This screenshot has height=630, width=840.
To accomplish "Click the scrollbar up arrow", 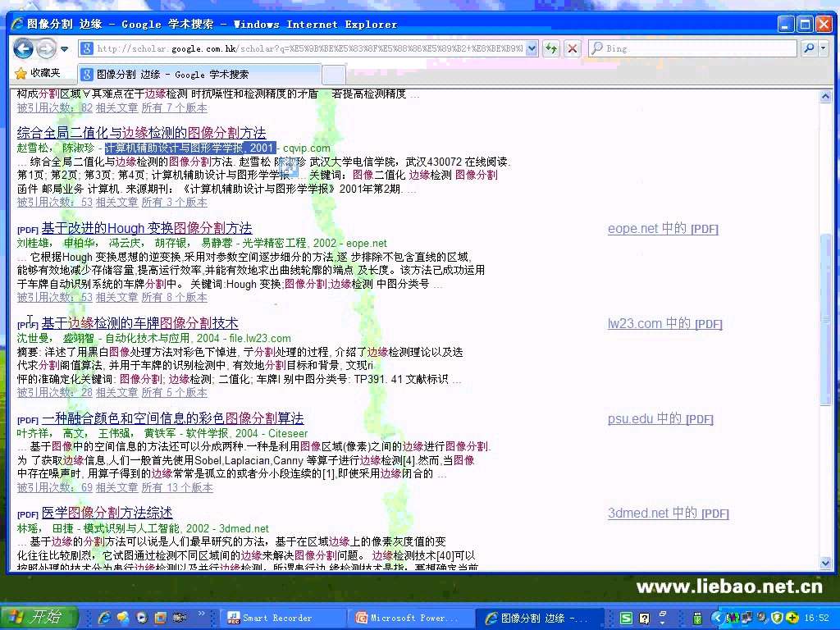I will click(x=825, y=97).
